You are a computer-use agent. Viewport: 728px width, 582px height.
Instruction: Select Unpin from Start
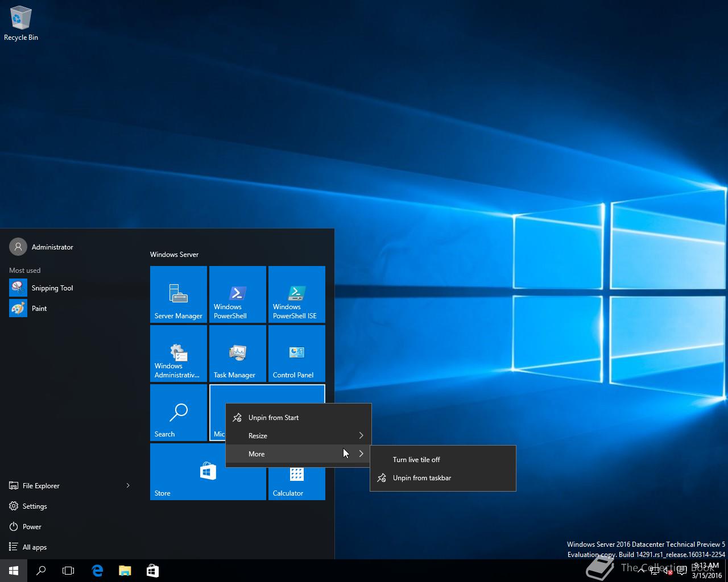click(299, 418)
